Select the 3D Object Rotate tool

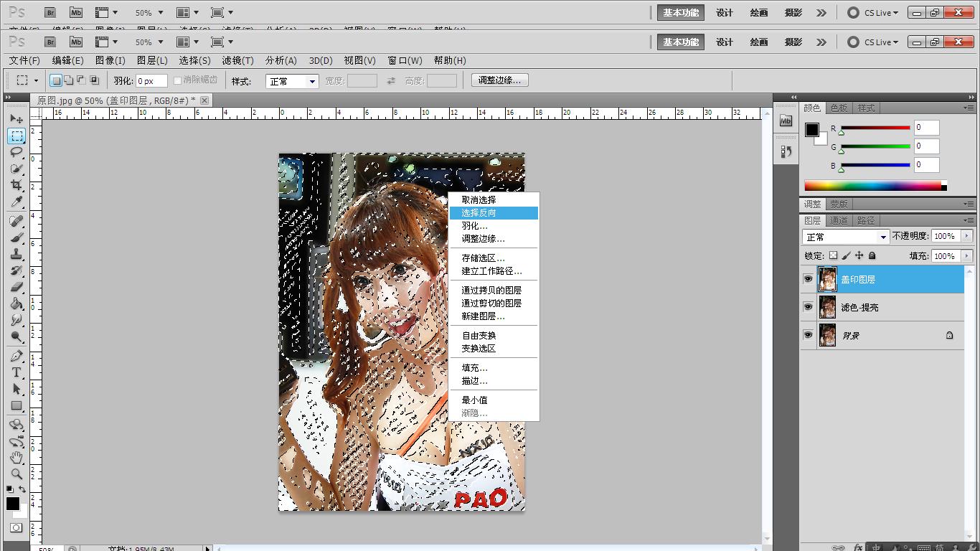[16, 425]
